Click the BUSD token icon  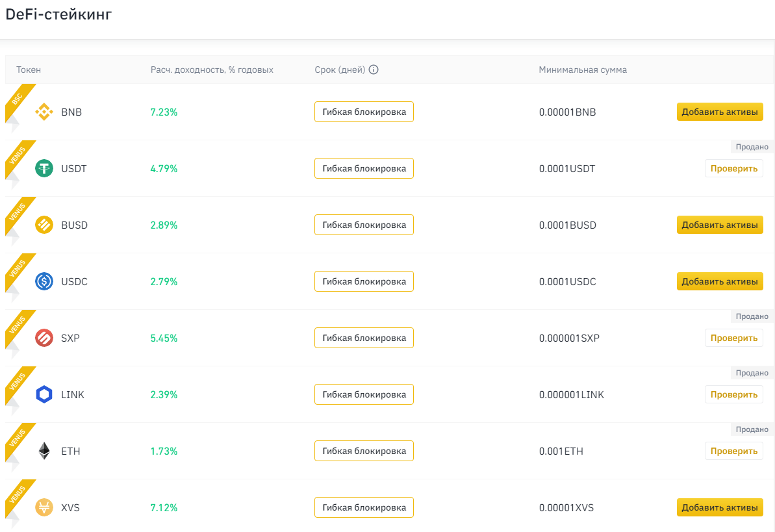pos(44,225)
